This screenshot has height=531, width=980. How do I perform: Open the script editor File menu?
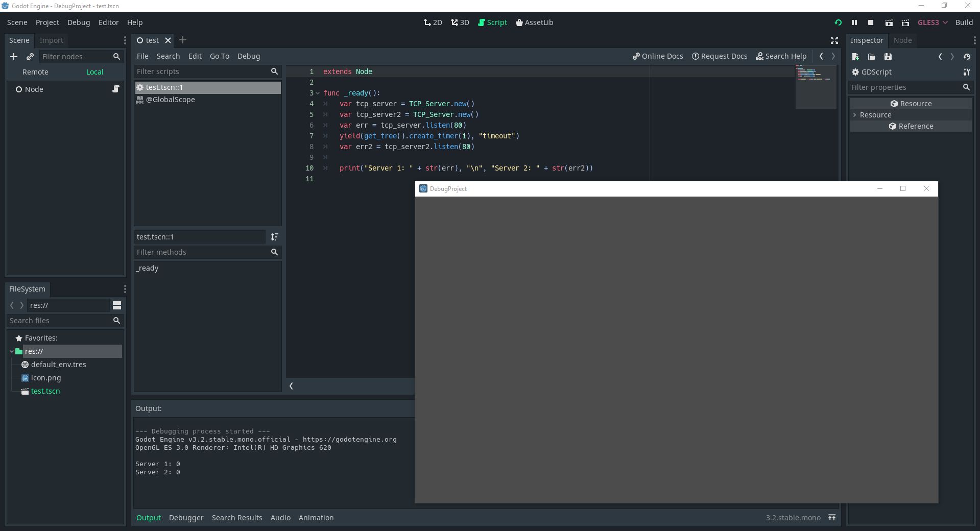[142, 56]
